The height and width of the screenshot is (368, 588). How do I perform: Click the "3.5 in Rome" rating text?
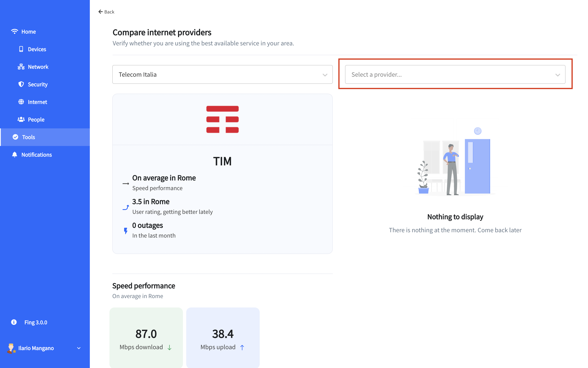pyautogui.click(x=151, y=202)
